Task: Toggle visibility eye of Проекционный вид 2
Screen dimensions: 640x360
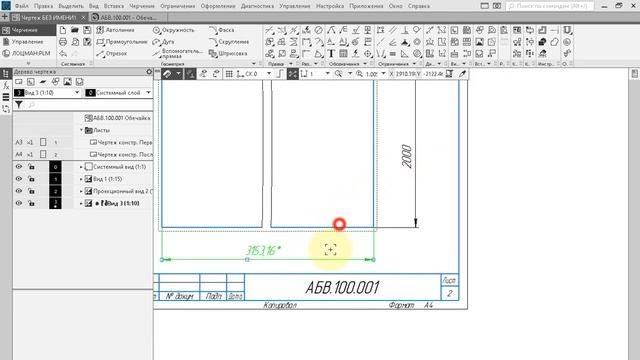Action: [x=19, y=191]
